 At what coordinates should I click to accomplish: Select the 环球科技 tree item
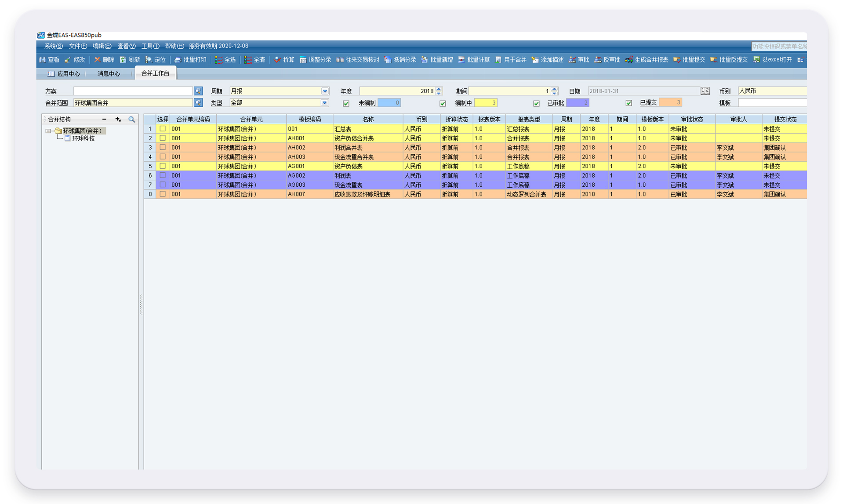click(x=84, y=138)
